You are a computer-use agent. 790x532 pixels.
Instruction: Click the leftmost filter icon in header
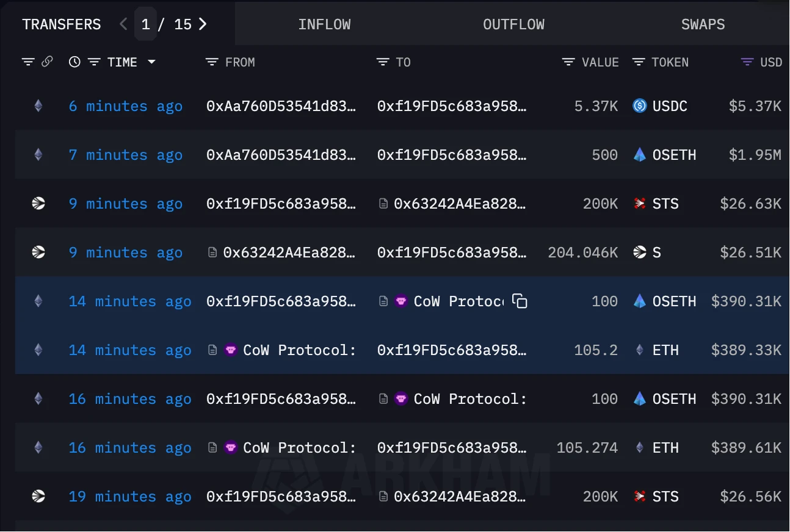[x=28, y=62]
